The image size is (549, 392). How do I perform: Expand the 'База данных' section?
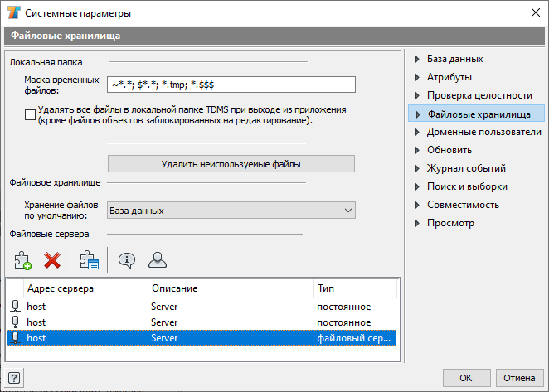[x=417, y=59]
